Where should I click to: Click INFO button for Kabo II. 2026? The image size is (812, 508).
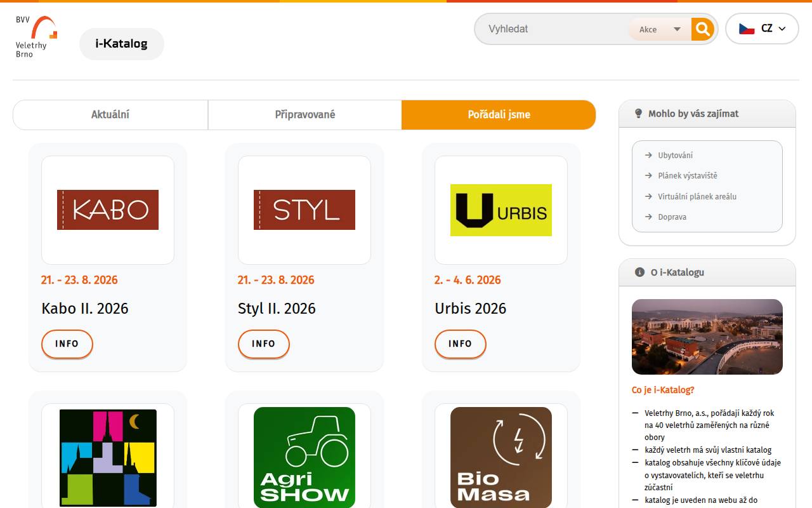point(67,344)
